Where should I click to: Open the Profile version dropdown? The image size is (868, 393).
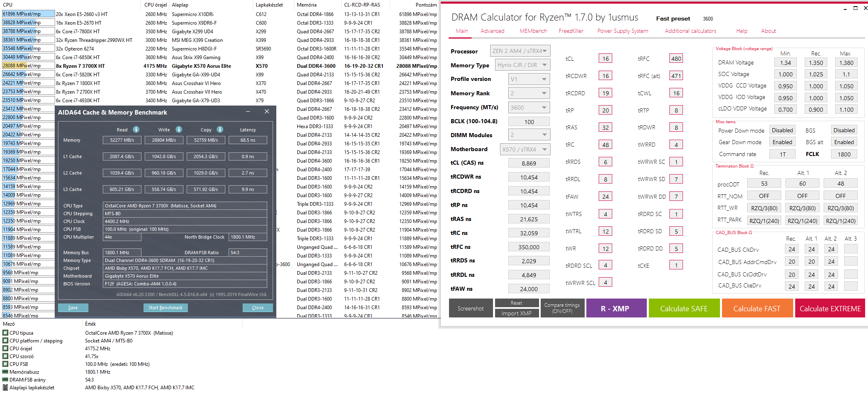(x=529, y=79)
